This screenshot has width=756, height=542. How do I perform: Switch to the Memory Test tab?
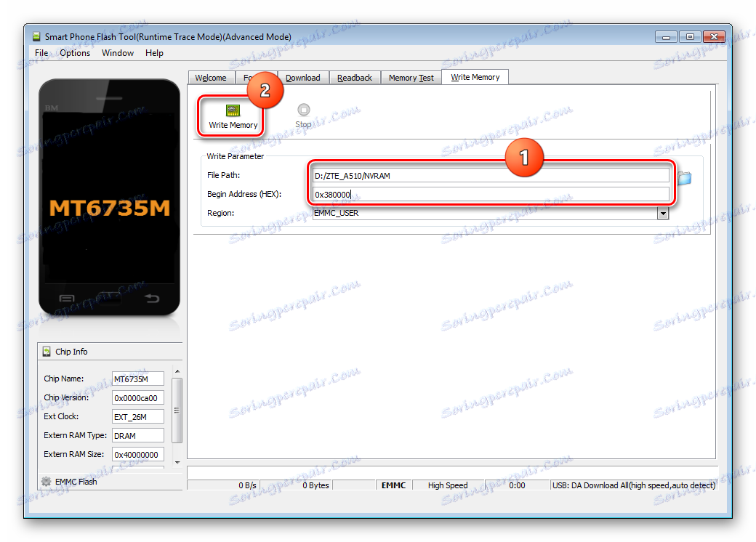tap(411, 77)
